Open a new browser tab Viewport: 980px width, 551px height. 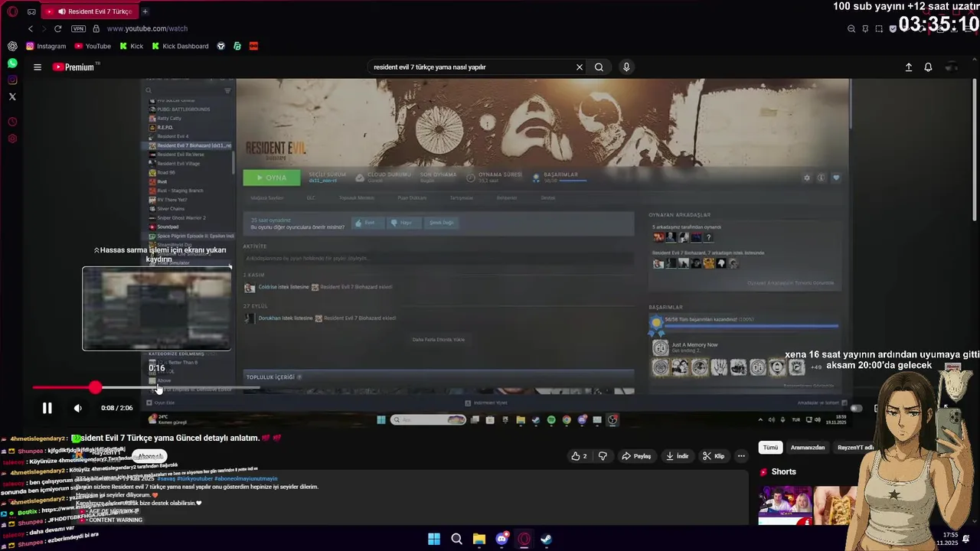(145, 11)
